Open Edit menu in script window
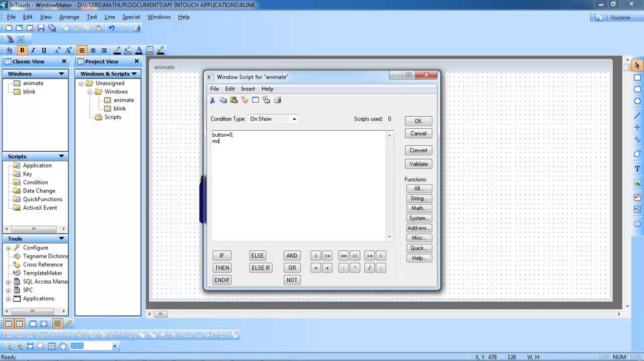Screen dimensions: 644x361 (x=230, y=88)
